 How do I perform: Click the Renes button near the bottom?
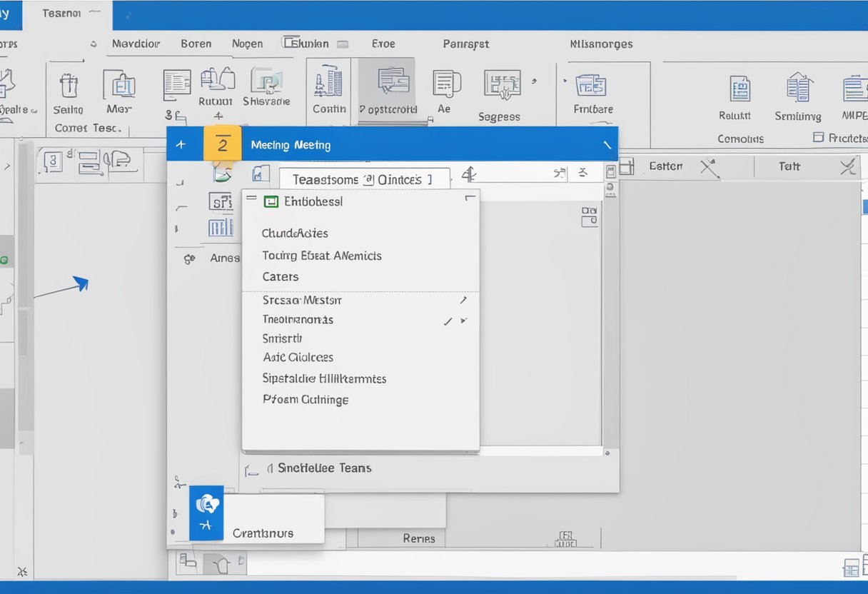[418, 538]
